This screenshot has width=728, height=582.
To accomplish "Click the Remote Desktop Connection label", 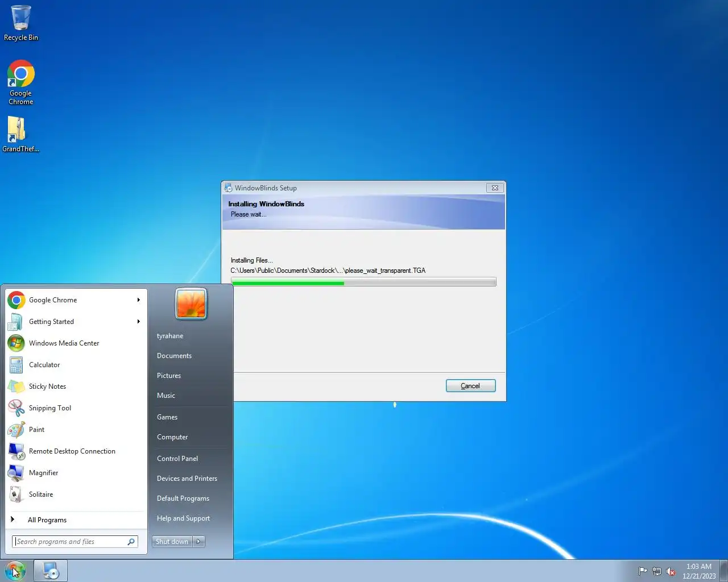I will [x=72, y=451].
